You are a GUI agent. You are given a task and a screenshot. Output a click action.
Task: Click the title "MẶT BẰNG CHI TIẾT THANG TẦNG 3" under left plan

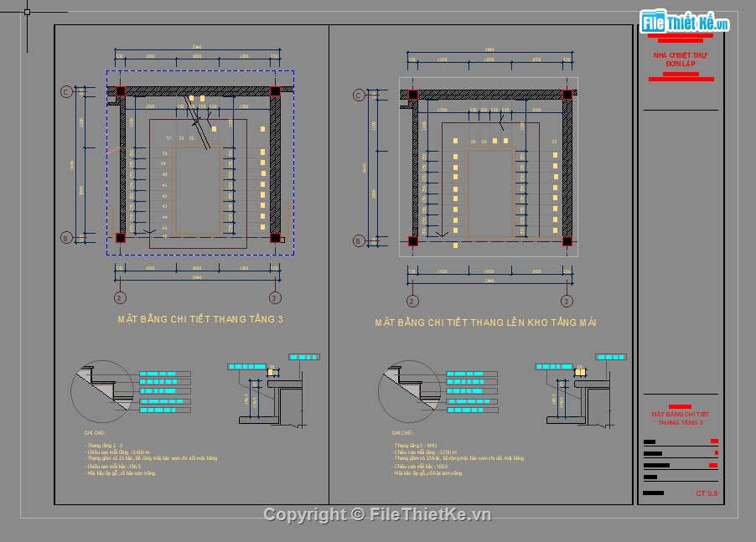(x=200, y=319)
